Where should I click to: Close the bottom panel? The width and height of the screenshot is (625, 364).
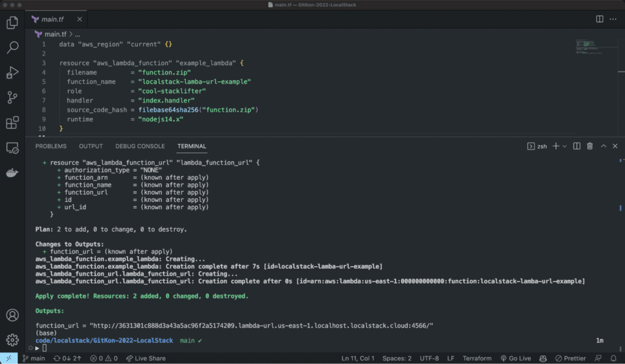pos(615,146)
